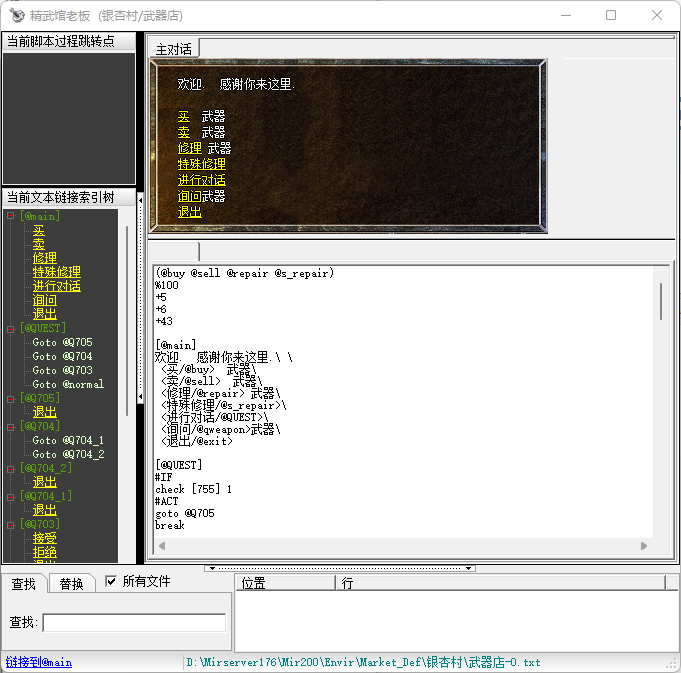Focus the 查找 search input field
681x673 pixels.
tap(134, 623)
